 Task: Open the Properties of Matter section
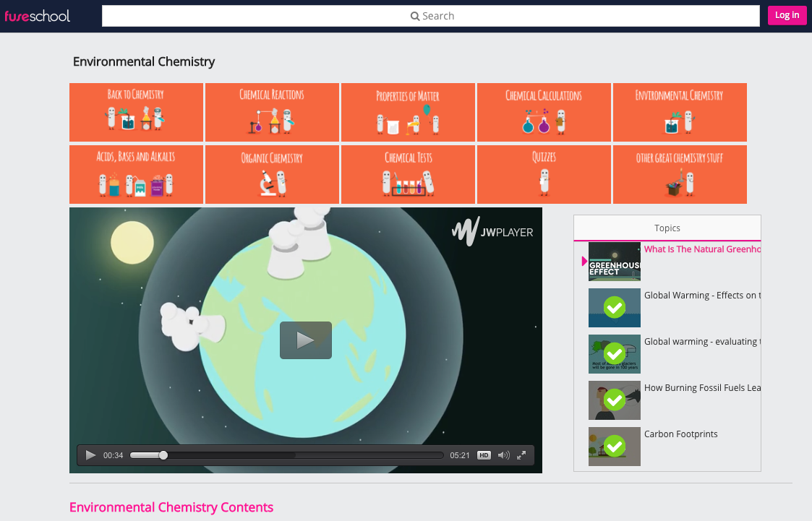click(407, 112)
